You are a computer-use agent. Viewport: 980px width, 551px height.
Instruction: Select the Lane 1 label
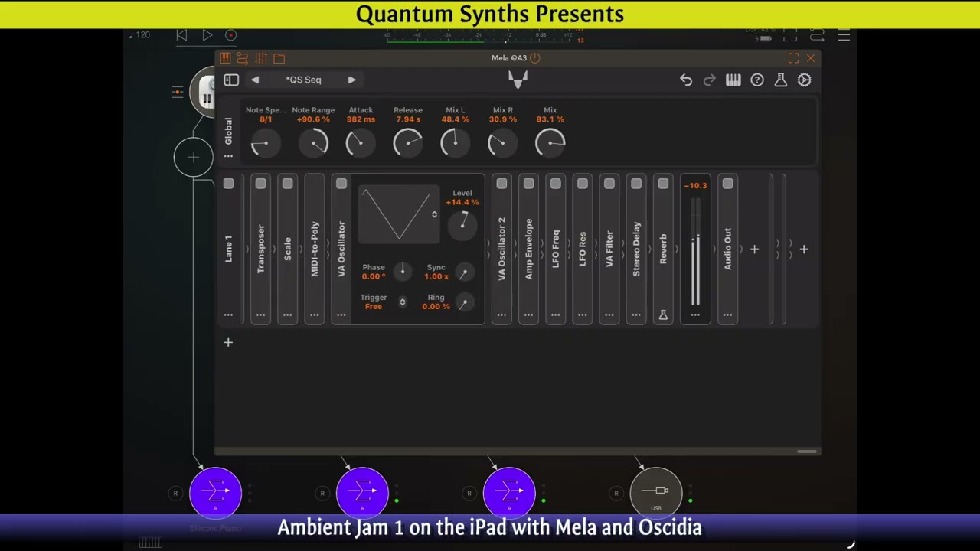pos(228,249)
